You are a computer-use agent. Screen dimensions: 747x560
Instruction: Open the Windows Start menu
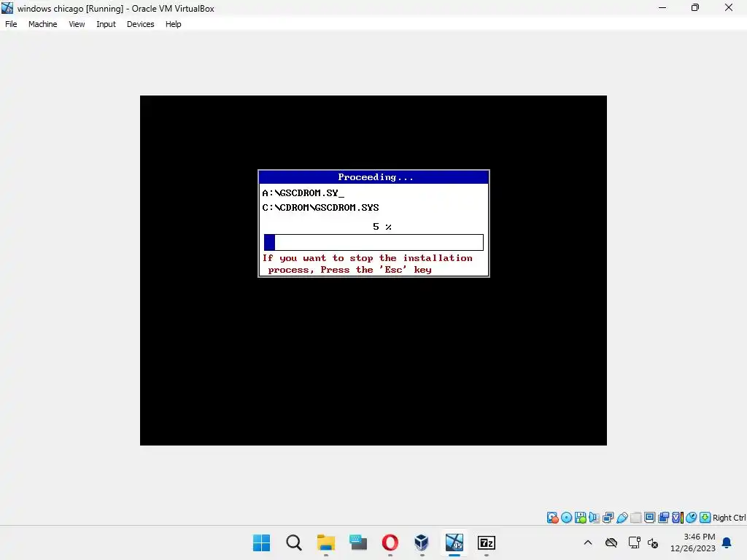point(262,542)
